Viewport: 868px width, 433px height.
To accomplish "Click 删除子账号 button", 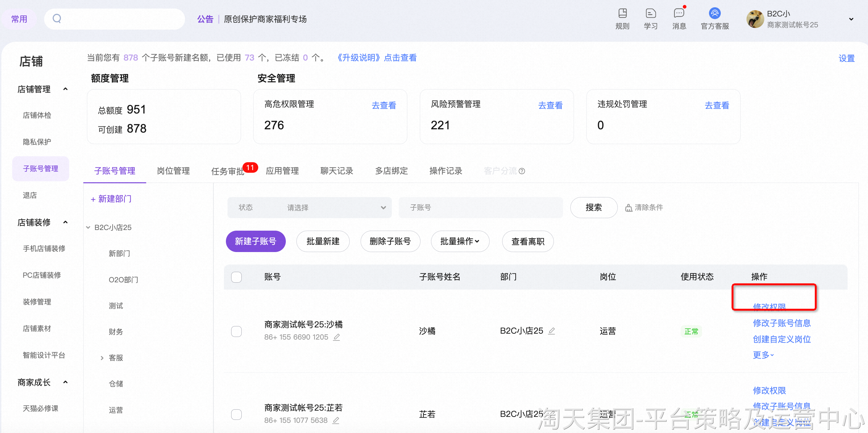I will [390, 241].
